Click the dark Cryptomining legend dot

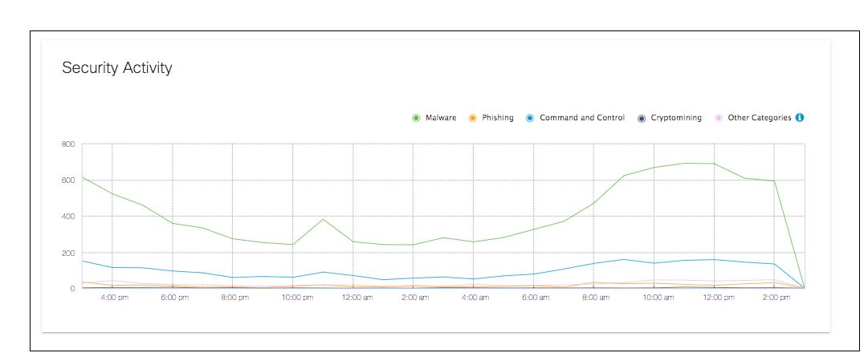(642, 118)
